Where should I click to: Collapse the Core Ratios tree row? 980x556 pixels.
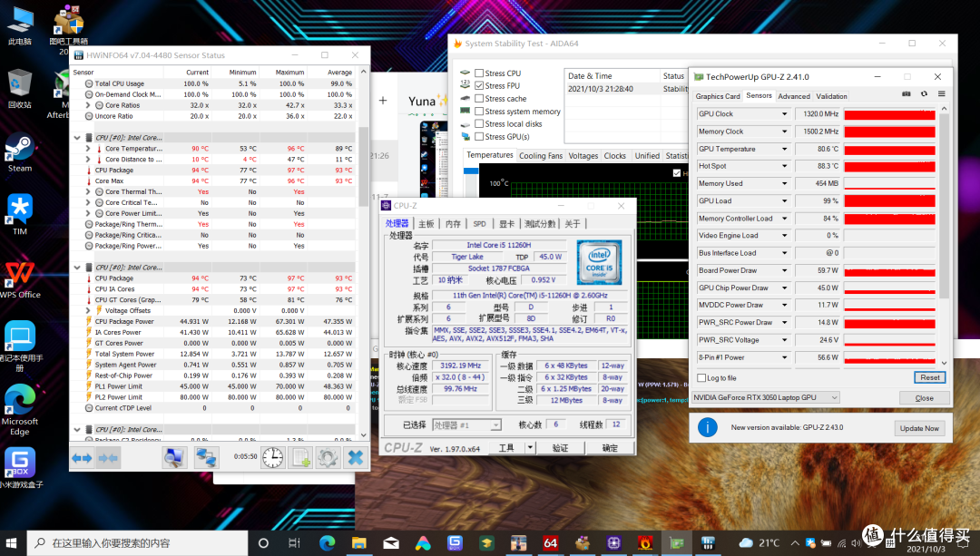(87, 105)
